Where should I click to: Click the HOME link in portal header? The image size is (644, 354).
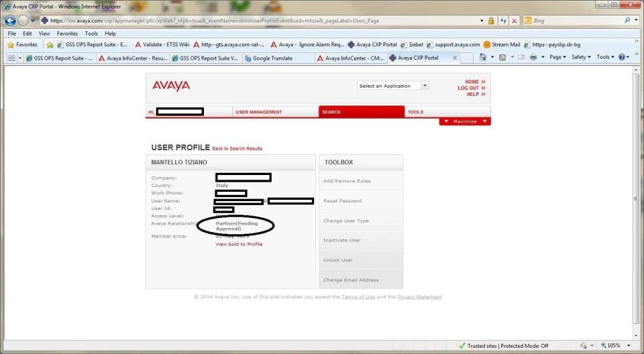475,82
